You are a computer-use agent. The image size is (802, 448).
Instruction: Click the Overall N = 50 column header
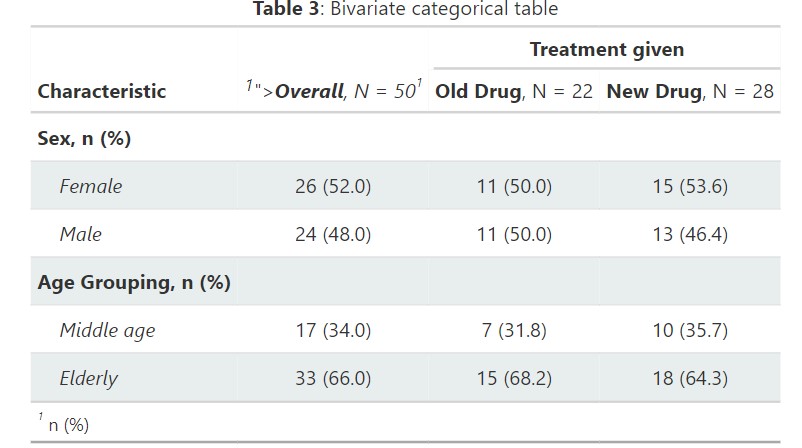(x=334, y=92)
